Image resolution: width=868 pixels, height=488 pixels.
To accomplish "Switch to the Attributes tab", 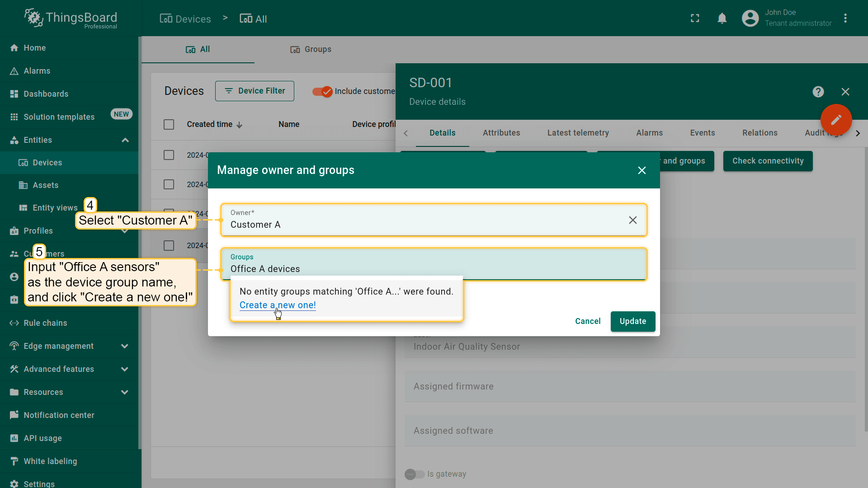I will [501, 133].
